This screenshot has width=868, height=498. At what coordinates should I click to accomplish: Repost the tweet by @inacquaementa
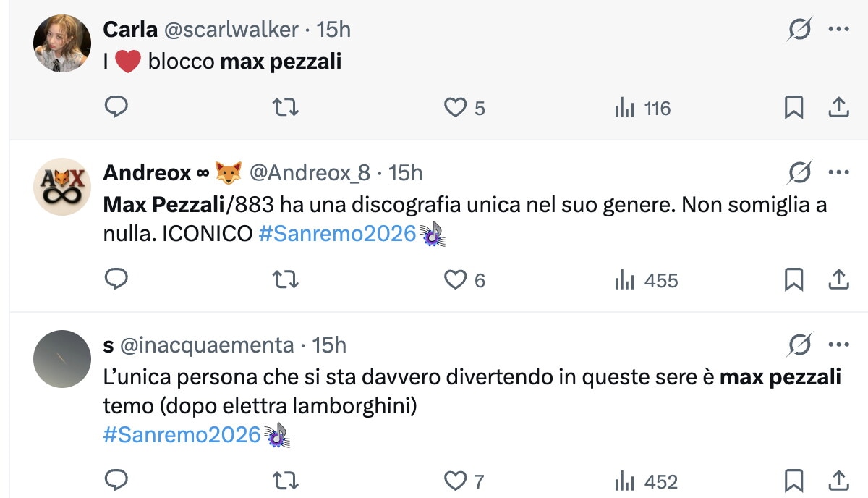[x=286, y=480]
